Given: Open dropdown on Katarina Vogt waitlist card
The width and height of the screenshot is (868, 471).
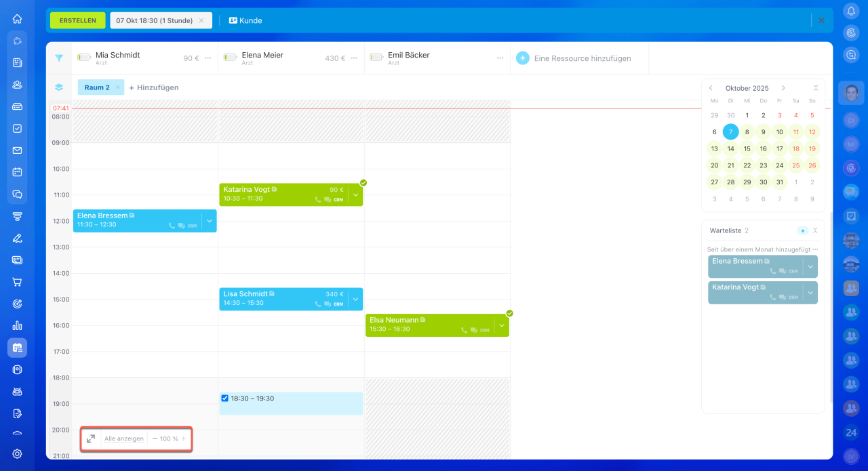Looking at the screenshot, I should 810,292.
